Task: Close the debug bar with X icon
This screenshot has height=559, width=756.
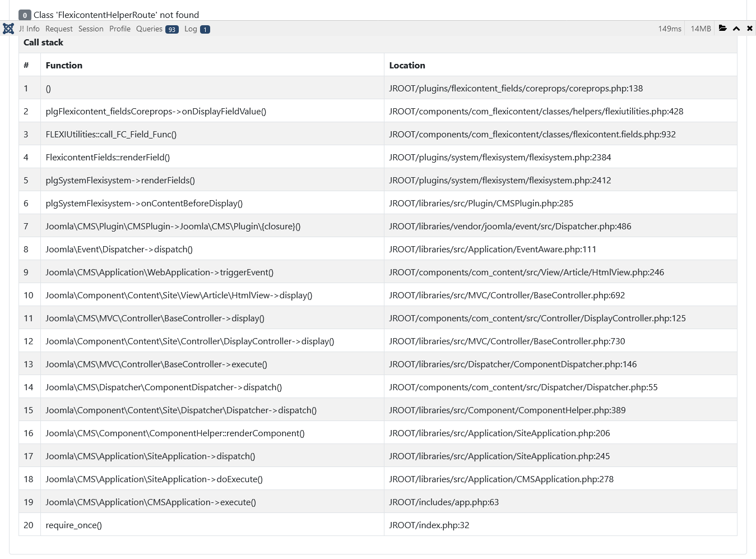Action: coord(750,28)
